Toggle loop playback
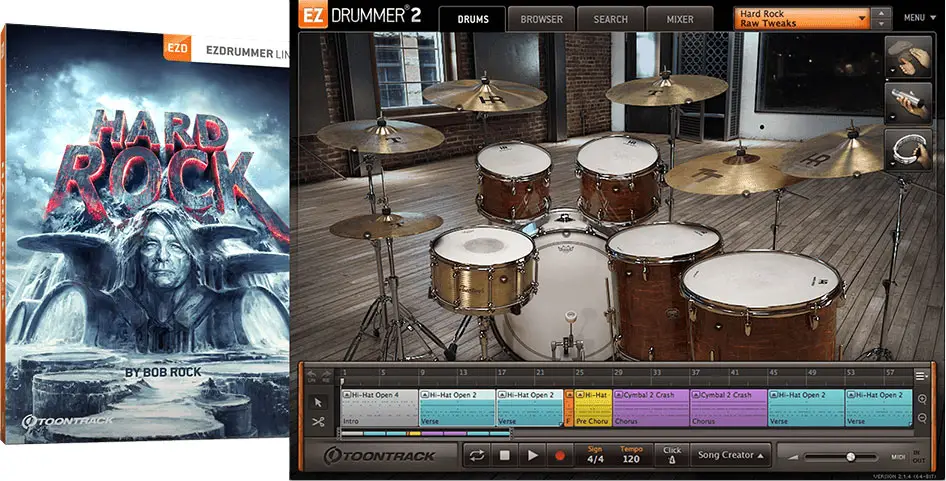The height and width of the screenshot is (481, 946). [x=477, y=456]
